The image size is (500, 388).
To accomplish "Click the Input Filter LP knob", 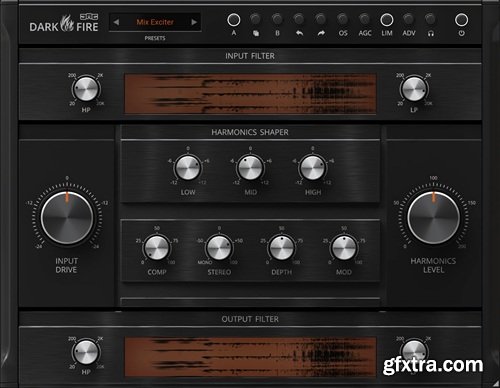I will 414,89.
